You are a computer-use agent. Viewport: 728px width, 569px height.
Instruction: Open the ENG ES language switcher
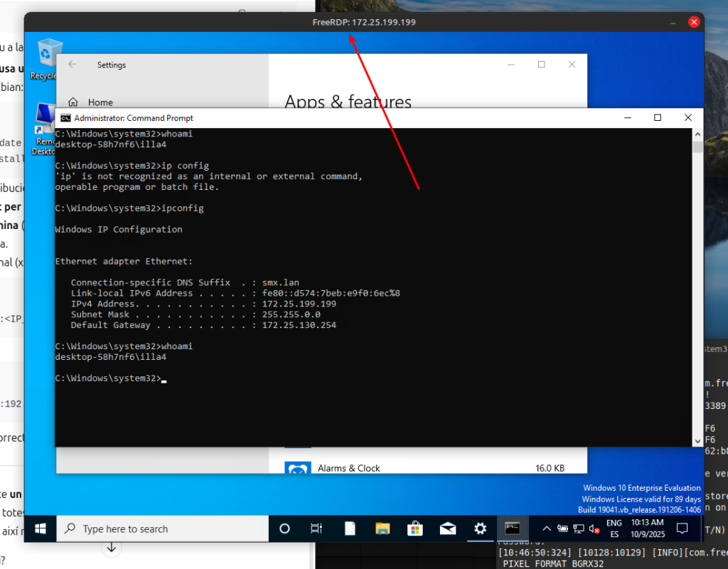pyautogui.click(x=614, y=528)
